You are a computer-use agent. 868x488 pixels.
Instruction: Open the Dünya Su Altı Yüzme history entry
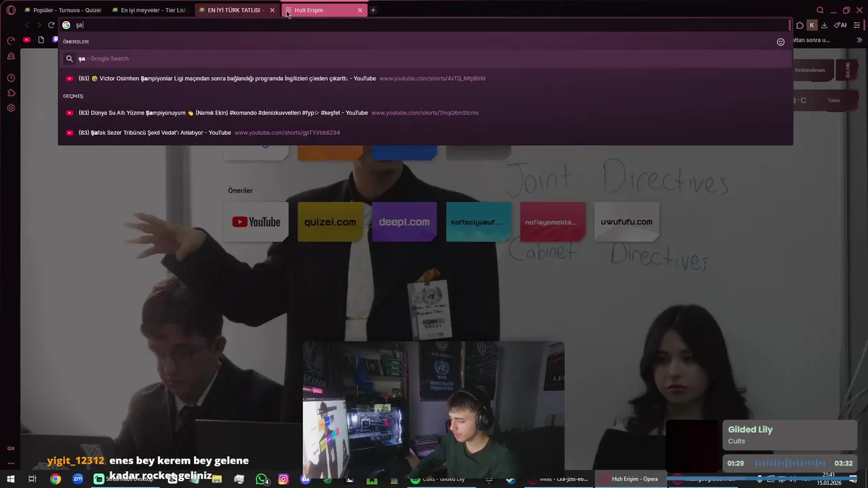coord(426,113)
